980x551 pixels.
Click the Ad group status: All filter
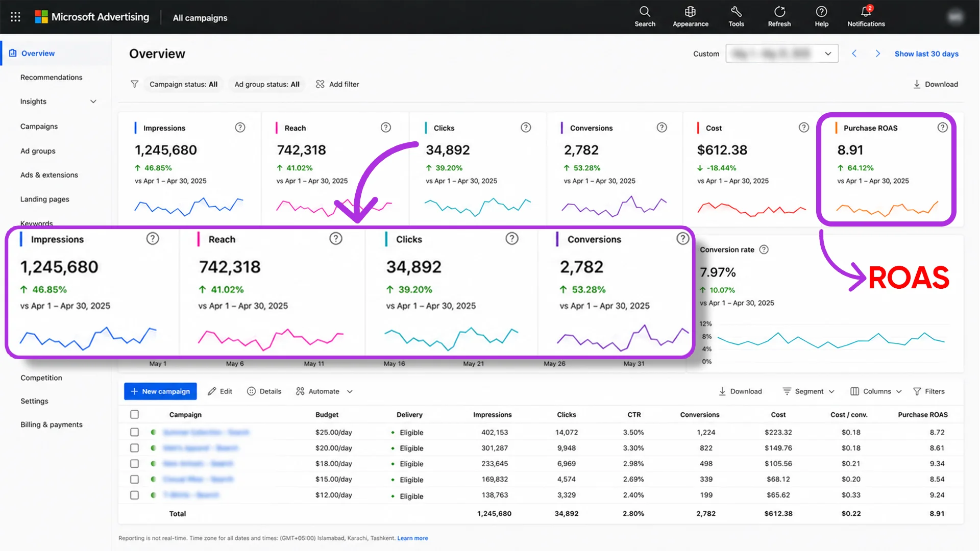(267, 84)
